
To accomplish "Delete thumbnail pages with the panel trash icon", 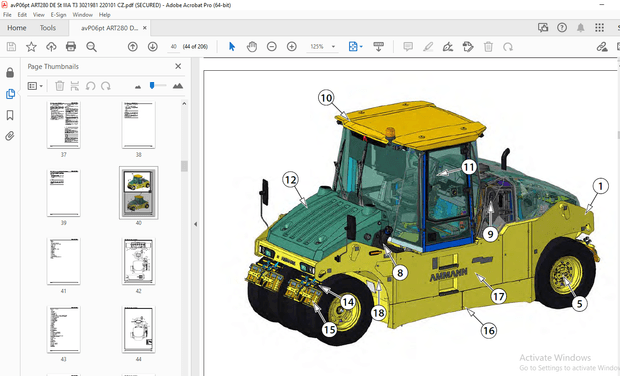I will 60,86.
